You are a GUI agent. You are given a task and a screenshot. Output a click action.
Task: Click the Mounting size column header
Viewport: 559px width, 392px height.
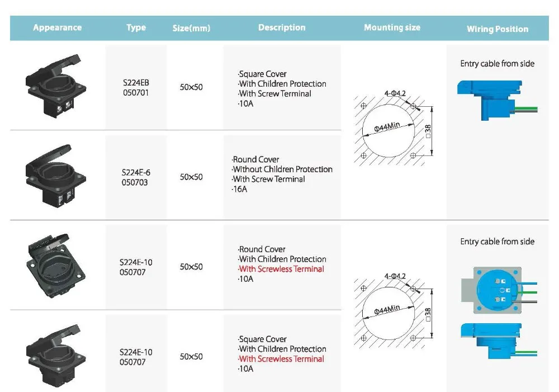coord(392,27)
